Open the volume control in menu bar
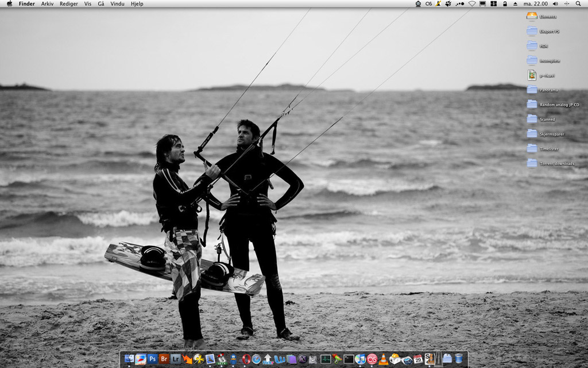Image resolution: width=588 pixels, height=368 pixels. [555, 3]
